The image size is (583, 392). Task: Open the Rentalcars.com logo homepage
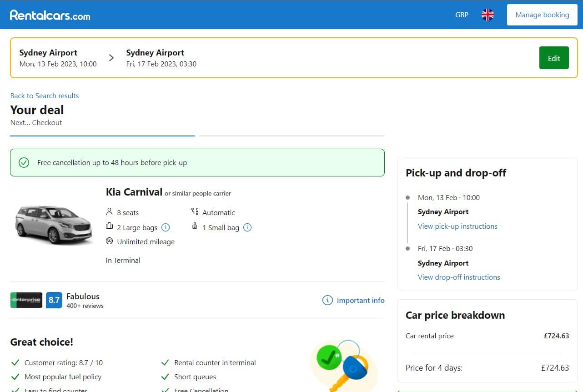(x=50, y=15)
